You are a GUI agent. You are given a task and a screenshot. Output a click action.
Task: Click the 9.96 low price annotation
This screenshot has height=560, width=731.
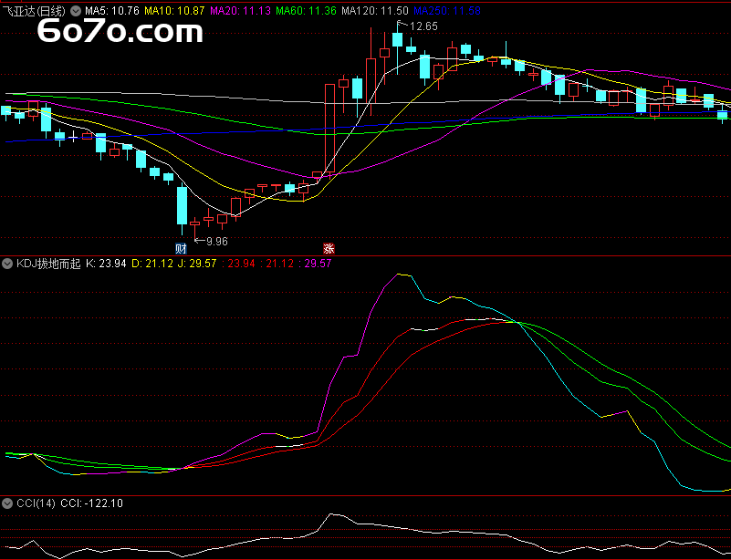click(217, 242)
